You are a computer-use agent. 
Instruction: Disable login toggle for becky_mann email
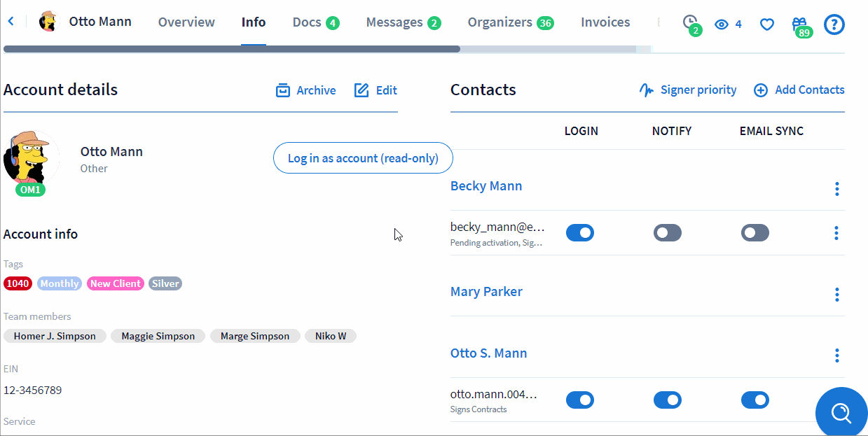tap(579, 233)
